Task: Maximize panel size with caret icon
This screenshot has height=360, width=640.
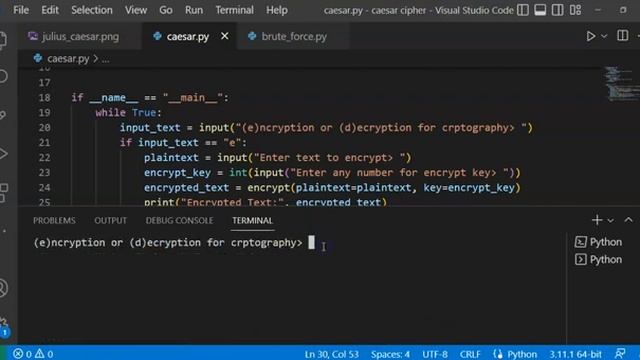Action: click(x=629, y=220)
